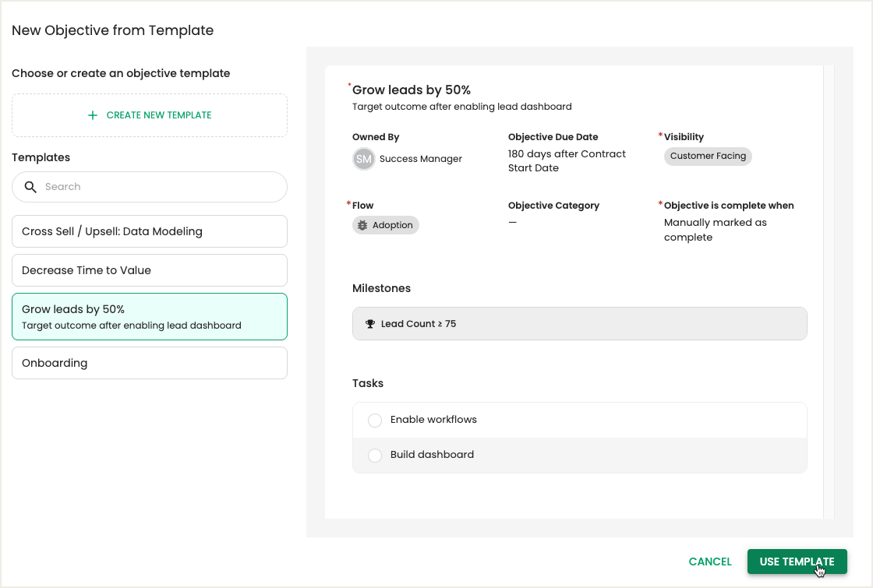Click the magnifier icon in template search
The image size is (873, 588).
(x=30, y=187)
